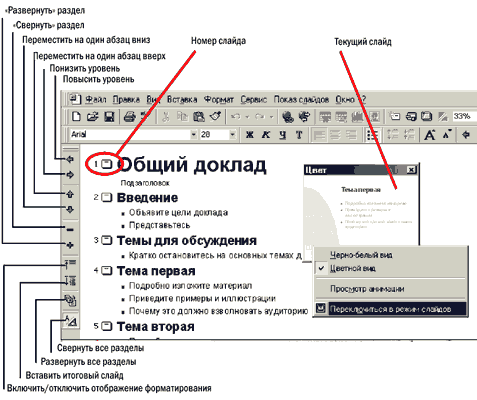Click right arrow Demote icon in outline toolbar
The image size is (477, 400).
pyautogui.click(x=70, y=174)
